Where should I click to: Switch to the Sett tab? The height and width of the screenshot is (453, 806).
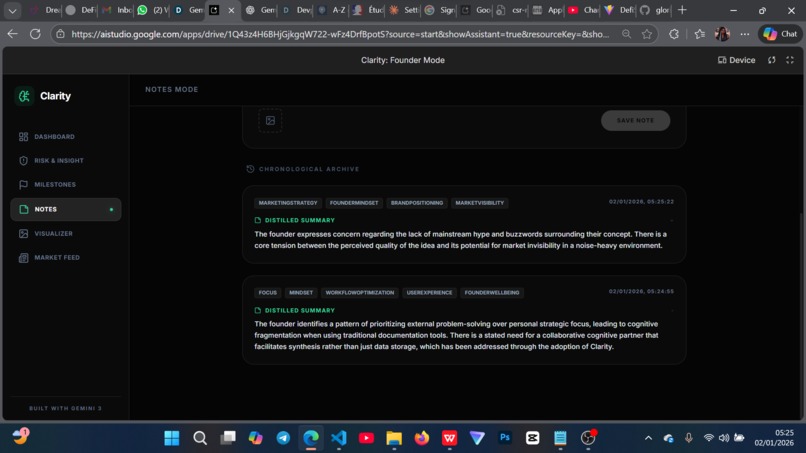tap(404, 10)
